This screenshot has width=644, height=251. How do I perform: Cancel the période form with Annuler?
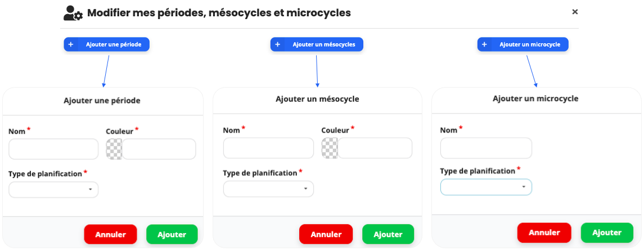pyautogui.click(x=110, y=235)
